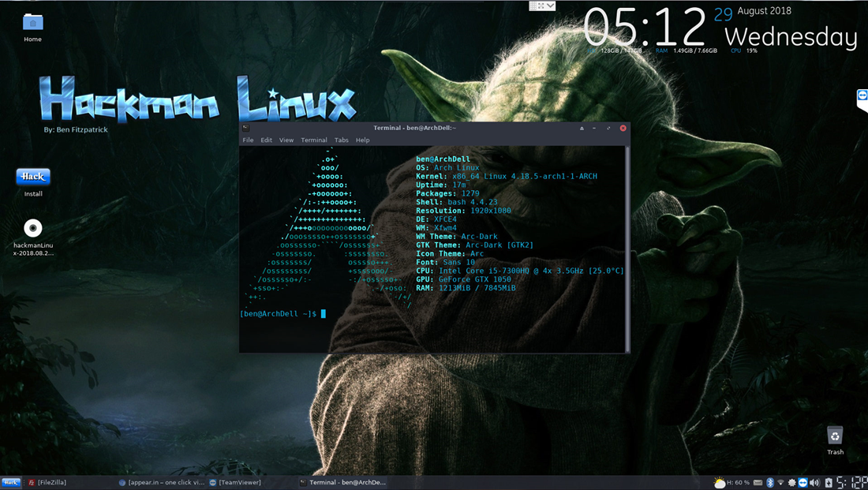Click the terminal vertical scrollbar
The height and width of the screenshot is (490, 868).
coord(627,249)
